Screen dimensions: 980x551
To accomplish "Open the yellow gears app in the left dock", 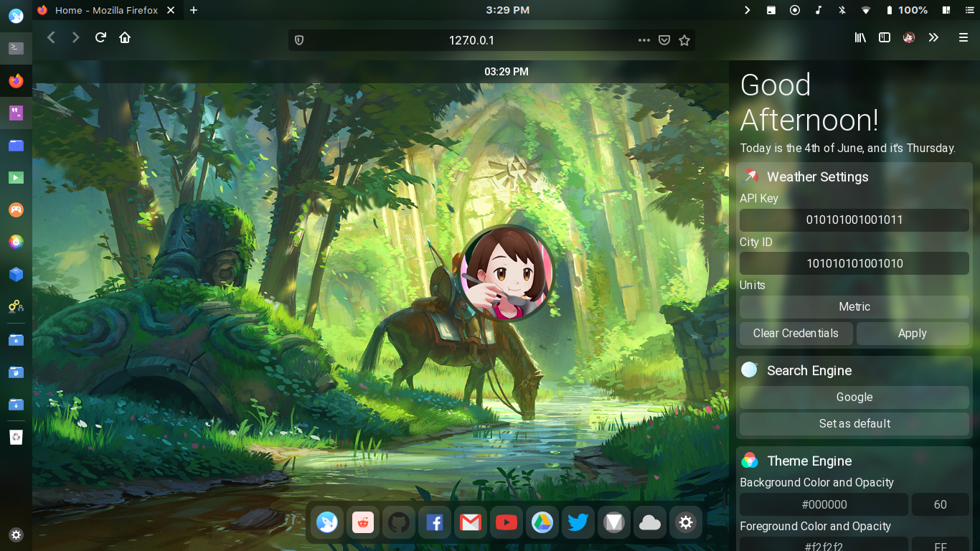I will click(x=16, y=306).
